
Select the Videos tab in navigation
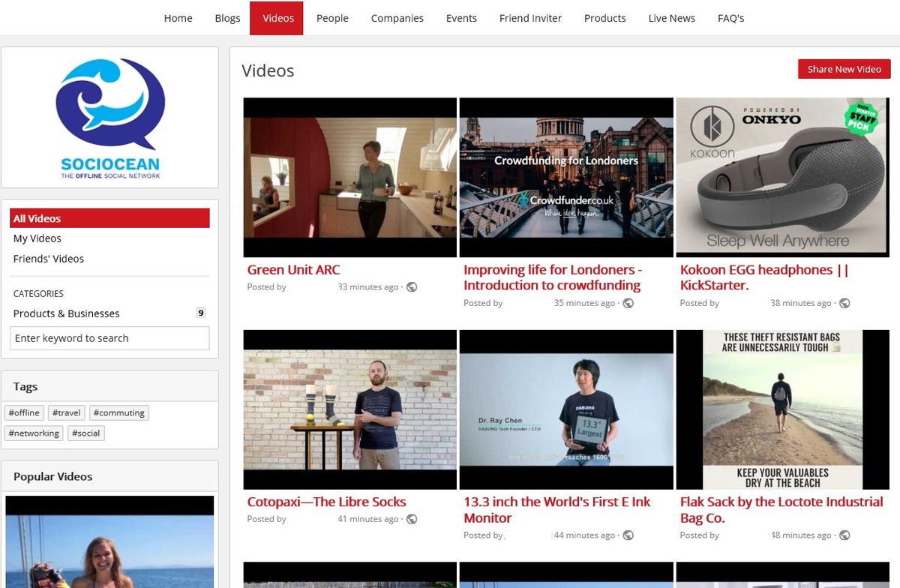click(x=278, y=18)
